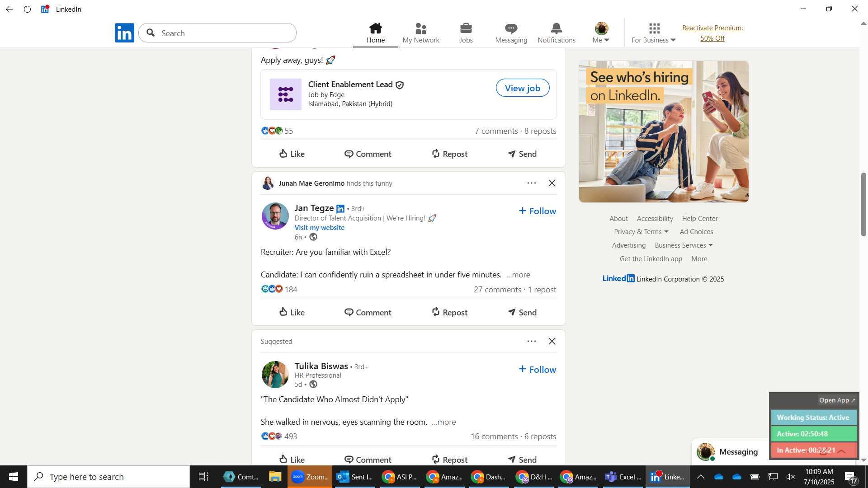Comment on the Jan Tegze post
The height and width of the screenshot is (488, 868).
pos(368,312)
